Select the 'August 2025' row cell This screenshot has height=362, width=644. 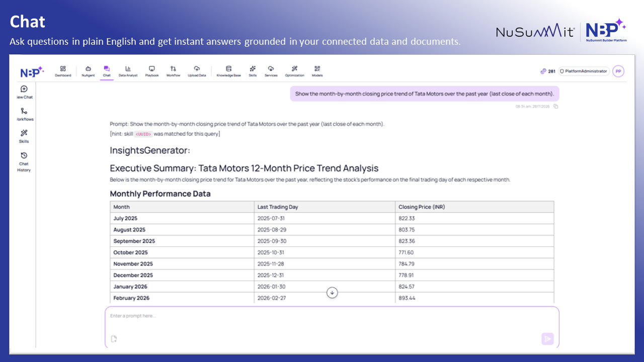(182, 230)
